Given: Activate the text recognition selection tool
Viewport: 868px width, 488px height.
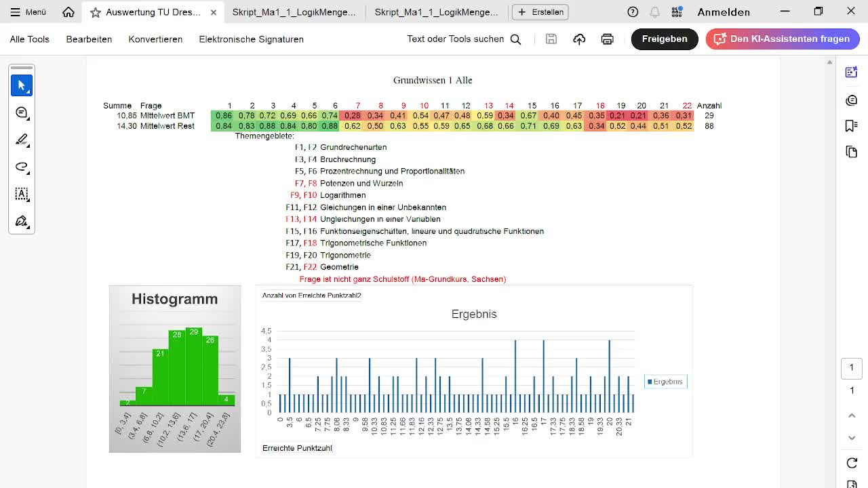Looking at the screenshot, I should [x=22, y=194].
